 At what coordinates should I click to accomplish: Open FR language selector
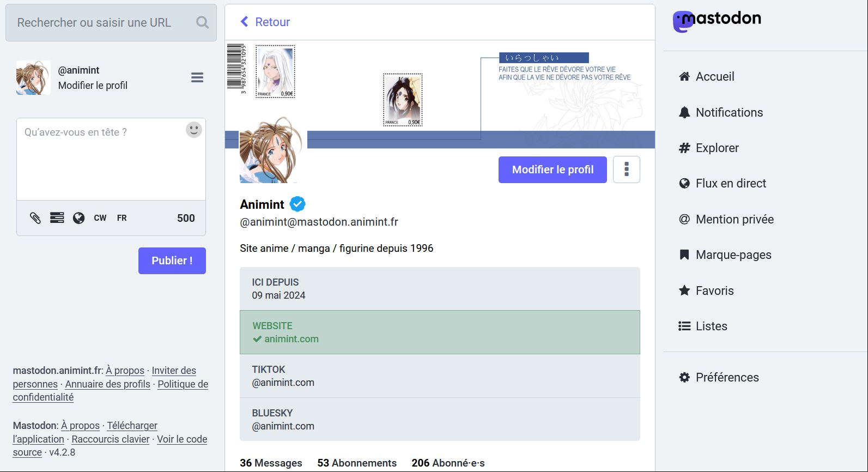pos(122,218)
